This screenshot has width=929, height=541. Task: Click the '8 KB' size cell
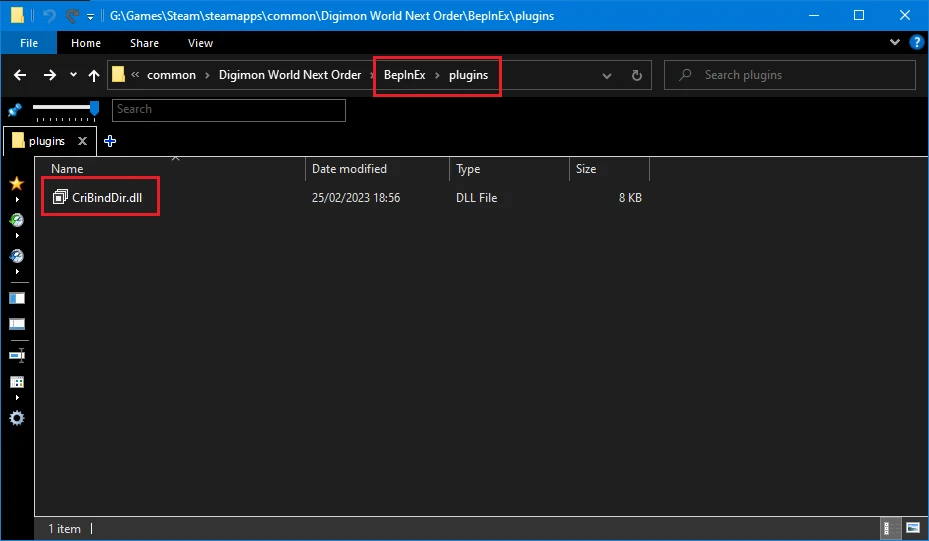tap(630, 198)
